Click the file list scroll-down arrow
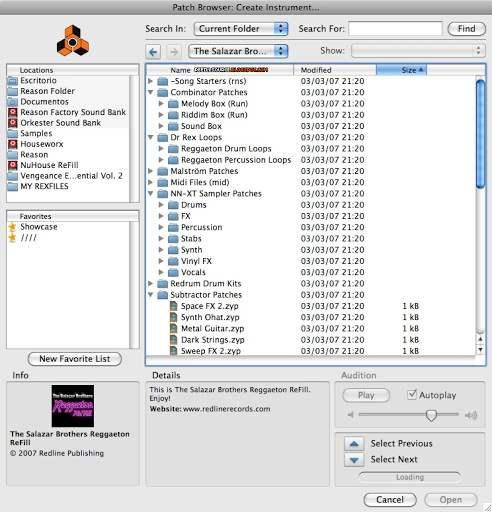This screenshot has height=512, width=492. tap(480, 350)
